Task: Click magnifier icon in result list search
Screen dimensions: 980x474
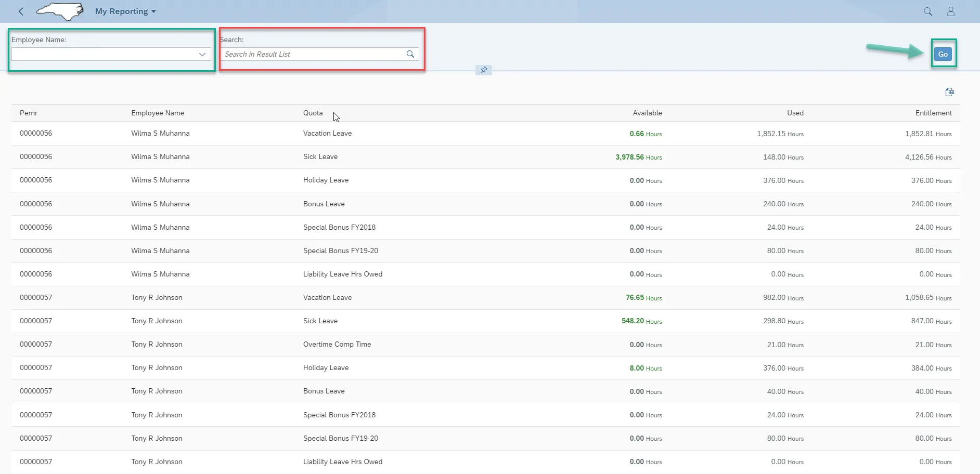Action: tap(410, 54)
